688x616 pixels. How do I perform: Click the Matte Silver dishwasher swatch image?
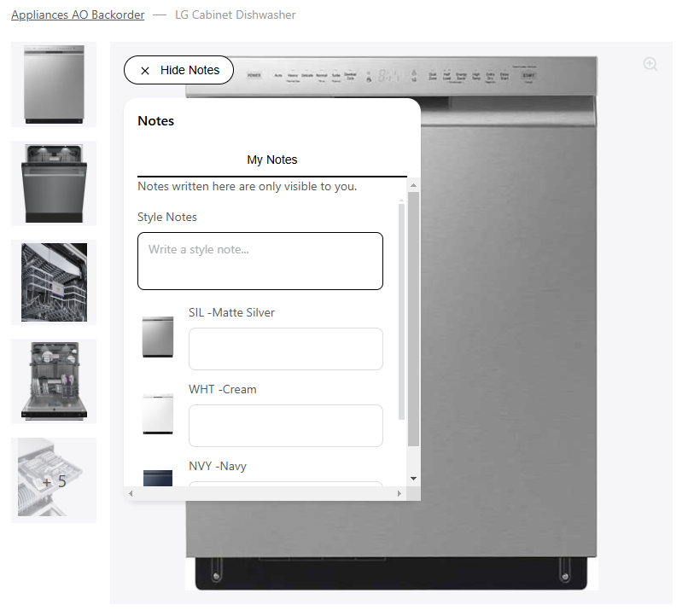pos(158,337)
